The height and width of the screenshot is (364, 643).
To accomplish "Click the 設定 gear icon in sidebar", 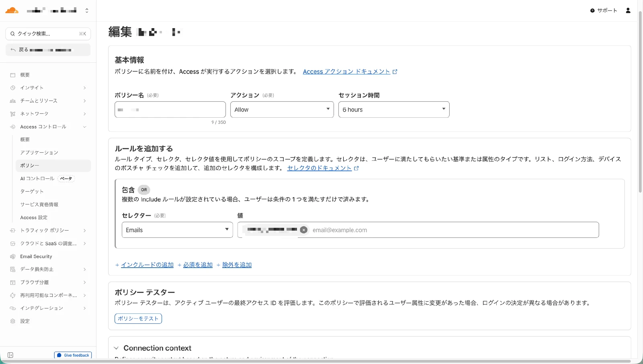I will click(12, 321).
